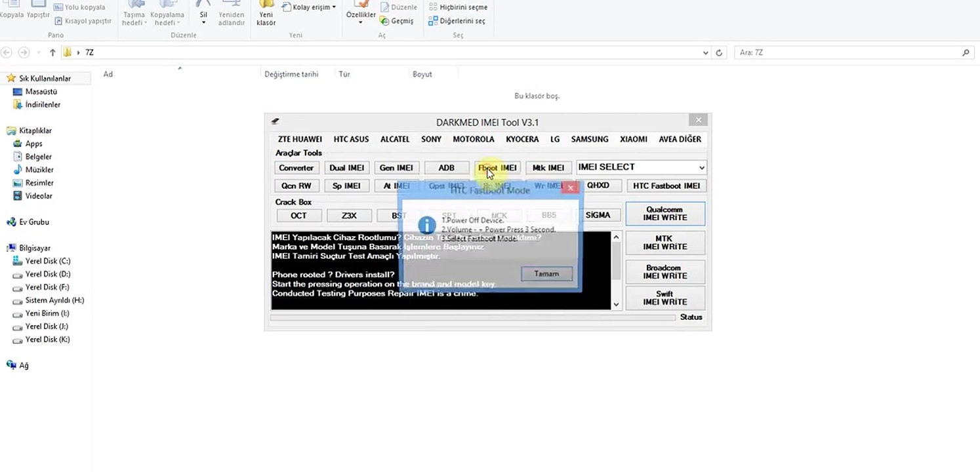The width and height of the screenshot is (980, 472).
Task: Open the LG menu
Action: pos(555,139)
